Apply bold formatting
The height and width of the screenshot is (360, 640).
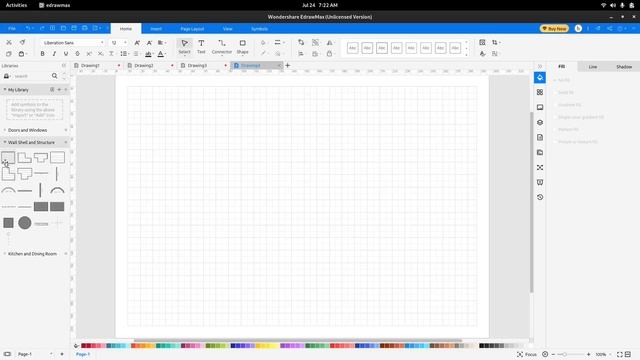click(x=42, y=54)
